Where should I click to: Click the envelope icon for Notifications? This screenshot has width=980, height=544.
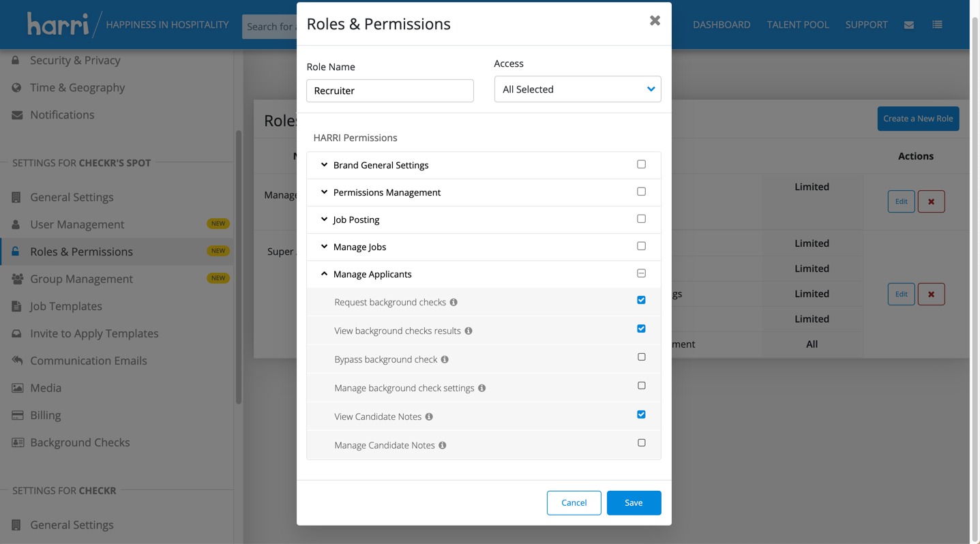pyautogui.click(x=17, y=115)
